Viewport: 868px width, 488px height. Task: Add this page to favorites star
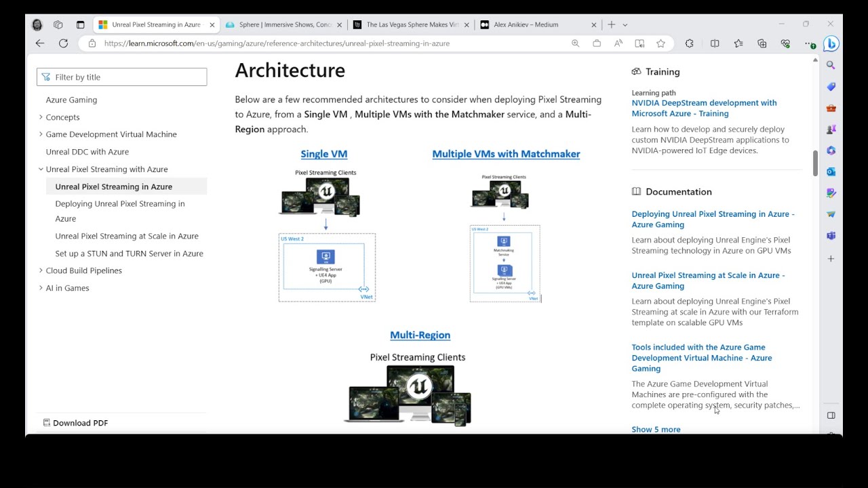coord(660,43)
